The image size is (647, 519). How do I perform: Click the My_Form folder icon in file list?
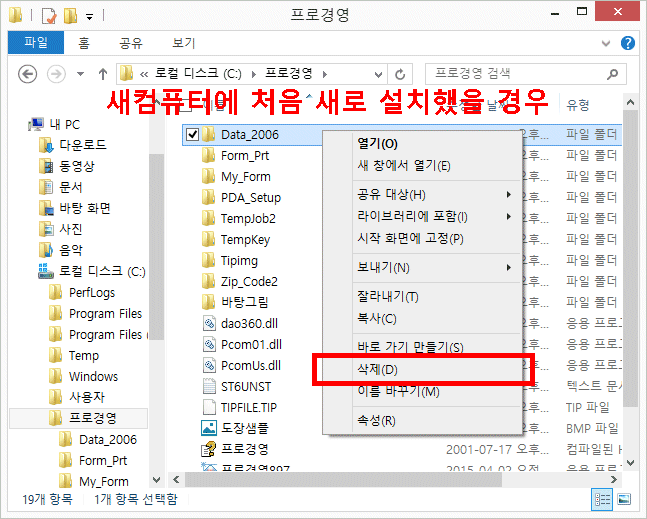coord(209,177)
